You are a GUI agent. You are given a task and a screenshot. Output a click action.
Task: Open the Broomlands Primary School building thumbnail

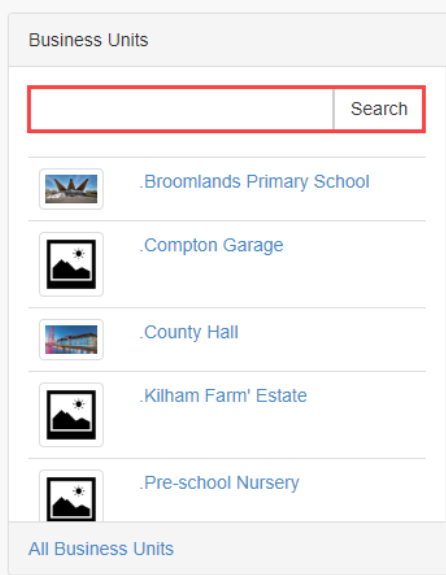coord(71,189)
